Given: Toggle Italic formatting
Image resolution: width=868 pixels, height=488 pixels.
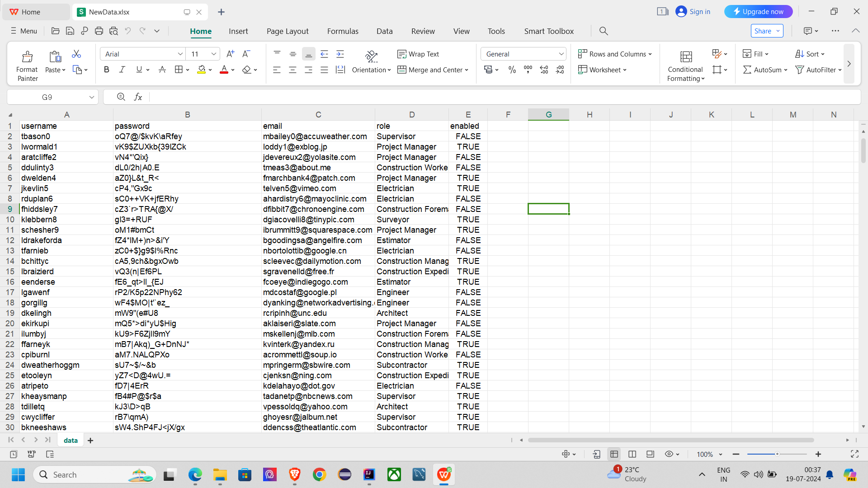Looking at the screenshot, I should [x=122, y=70].
